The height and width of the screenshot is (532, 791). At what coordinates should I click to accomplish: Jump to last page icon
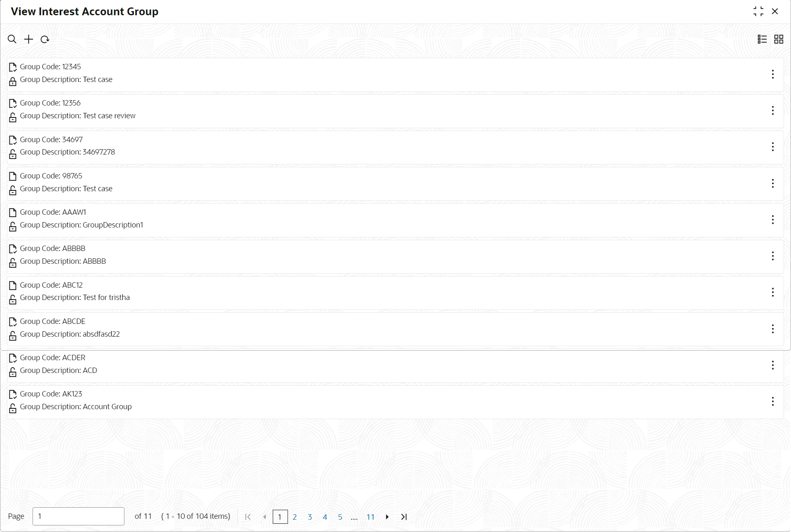[x=404, y=517]
